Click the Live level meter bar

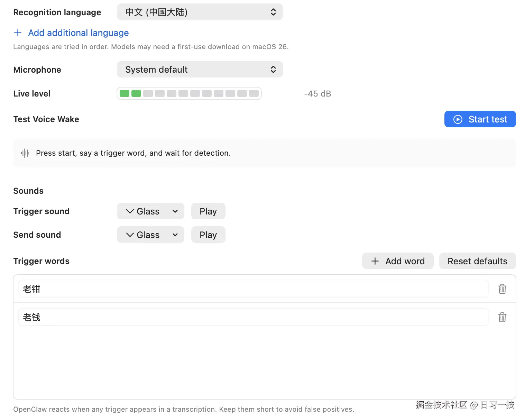click(x=189, y=93)
